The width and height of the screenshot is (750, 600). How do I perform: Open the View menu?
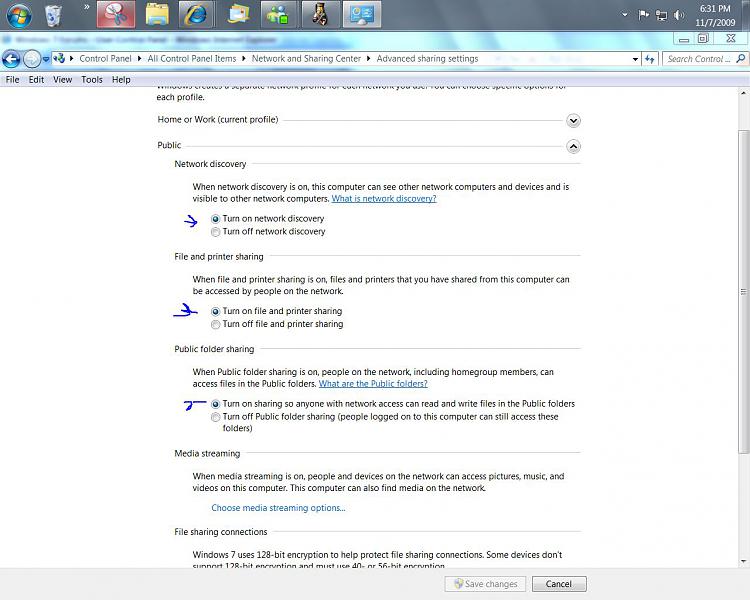[62, 79]
